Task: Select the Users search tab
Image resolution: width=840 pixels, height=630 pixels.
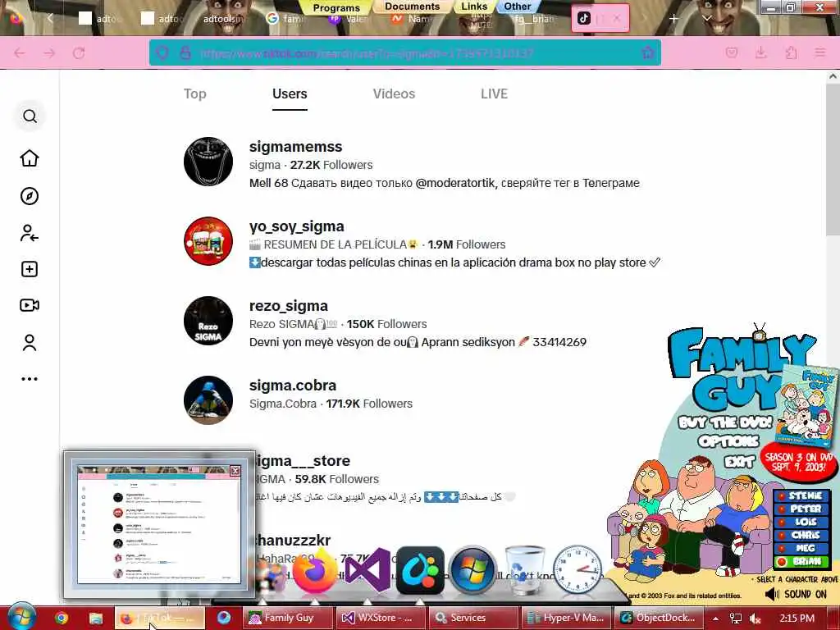Action: 290,94
